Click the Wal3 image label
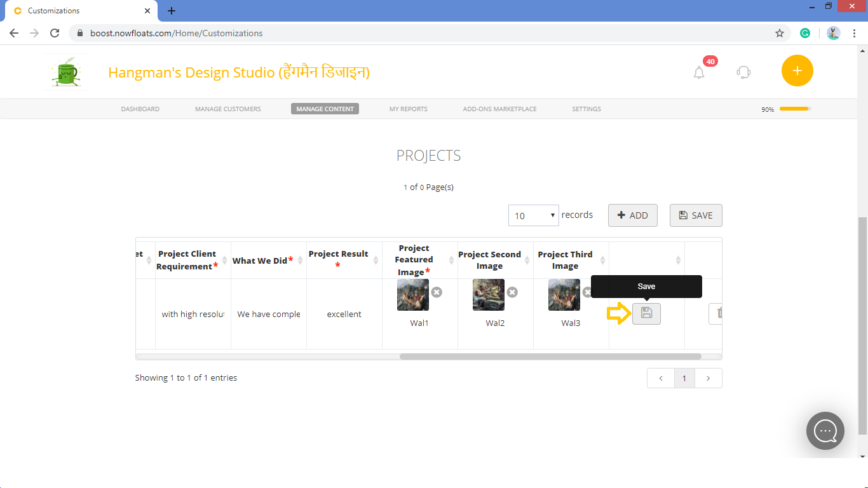This screenshot has height=488, width=868. click(571, 323)
